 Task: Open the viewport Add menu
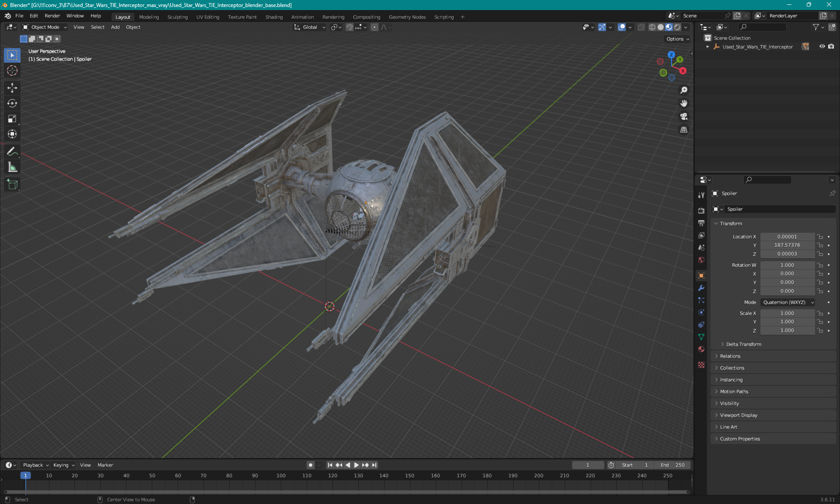point(115,27)
